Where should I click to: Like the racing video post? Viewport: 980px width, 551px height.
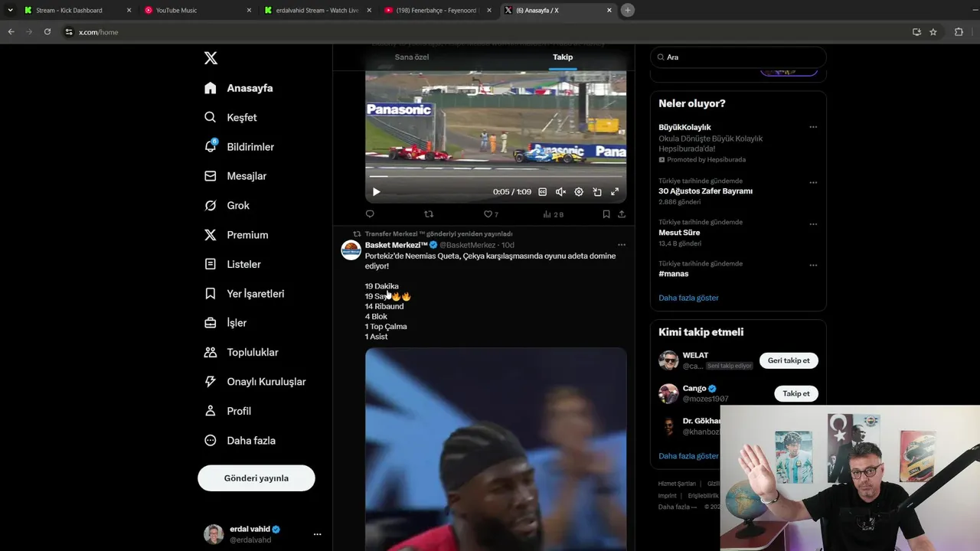click(x=491, y=214)
